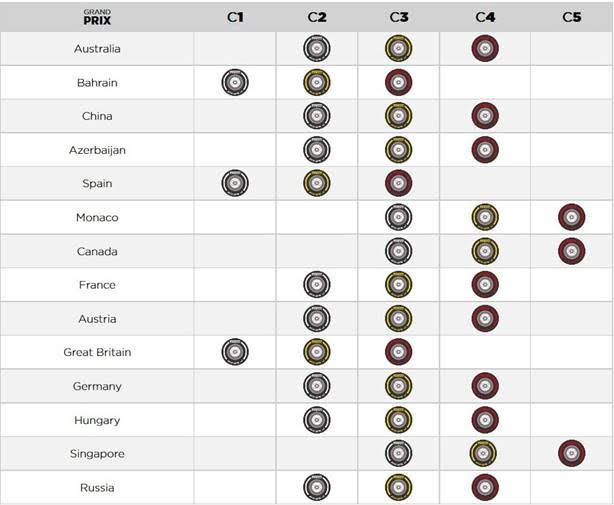Click France's red C4 tyre icon
The width and height of the screenshot is (614, 505).
[x=485, y=285]
